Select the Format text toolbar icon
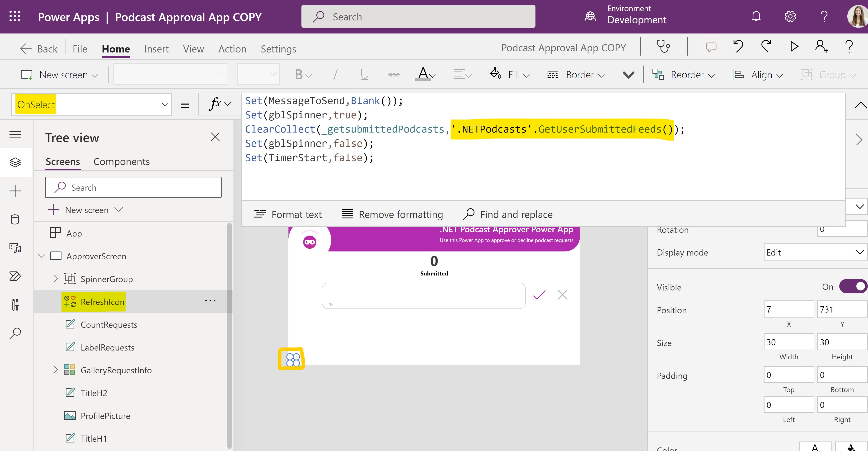868x451 pixels. pos(260,214)
